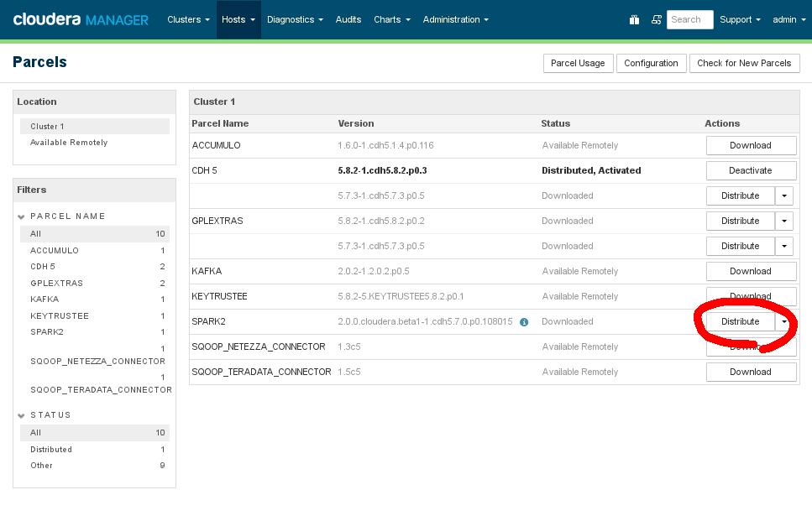The height and width of the screenshot is (521, 812).
Task: Open dropdown arrow for CDH 5.7.3 Distribute
Action: pyautogui.click(x=784, y=195)
